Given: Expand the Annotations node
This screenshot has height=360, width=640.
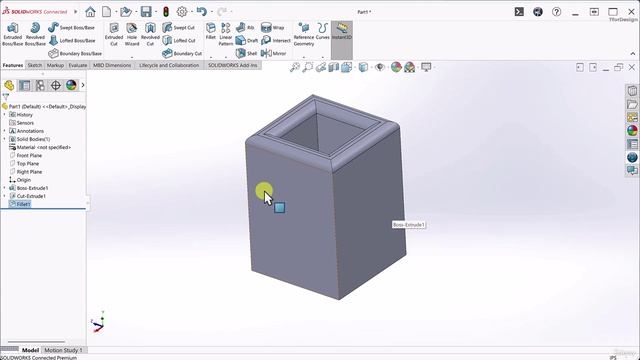Looking at the screenshot, I should pos(4,131).
